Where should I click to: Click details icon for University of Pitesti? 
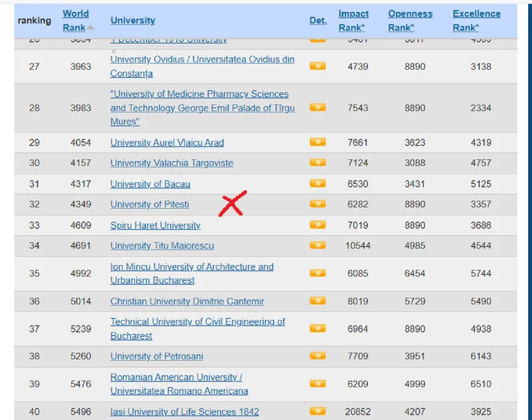click(317, 204)
